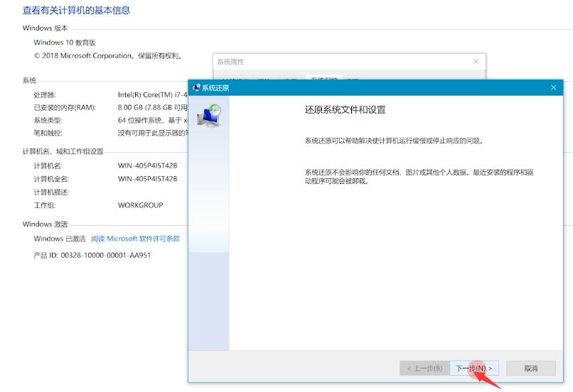The image size is (573, 392).
Task: Click the large restore computer graphic
Action: pos(209,115)
